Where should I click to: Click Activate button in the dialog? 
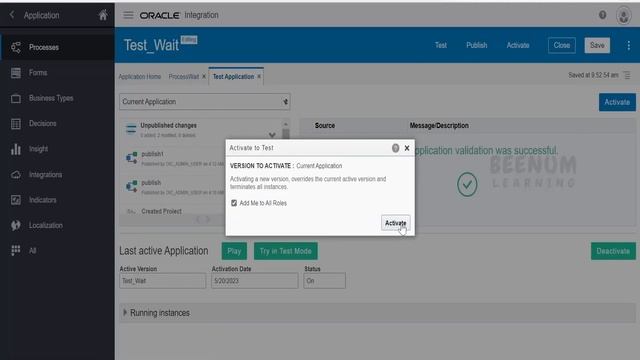[396, 223]
